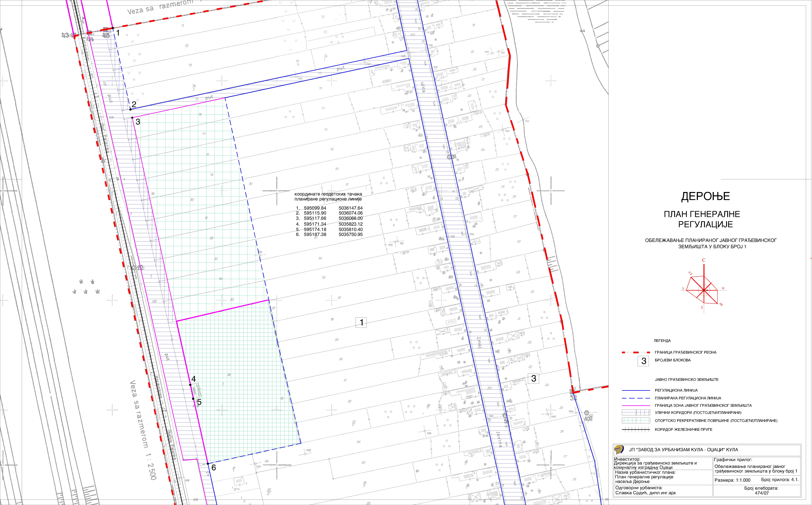
Task: Click the "Одговорни урбаниста:" label
Action: [x=639, y=488]
